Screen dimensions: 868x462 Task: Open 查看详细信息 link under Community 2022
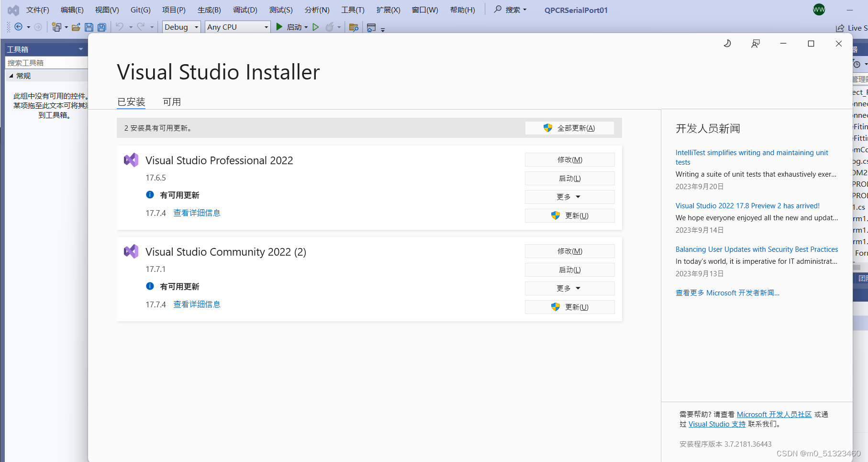(x=197, y=304)
